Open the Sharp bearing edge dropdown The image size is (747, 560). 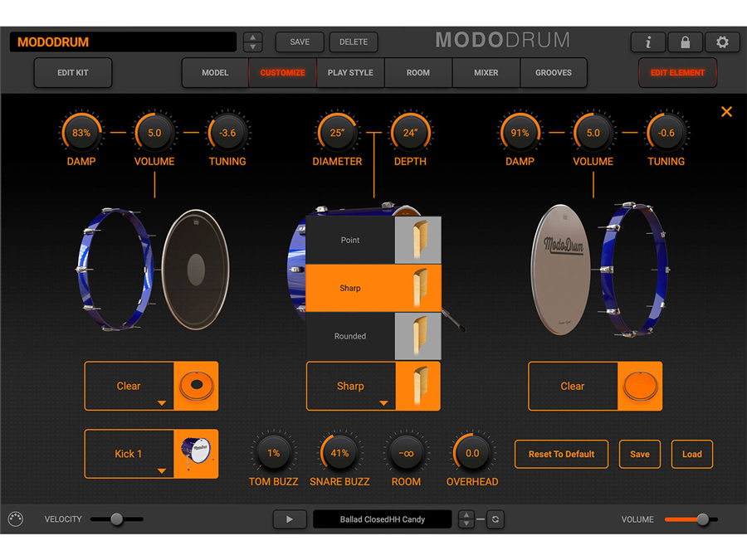(351, 387)
